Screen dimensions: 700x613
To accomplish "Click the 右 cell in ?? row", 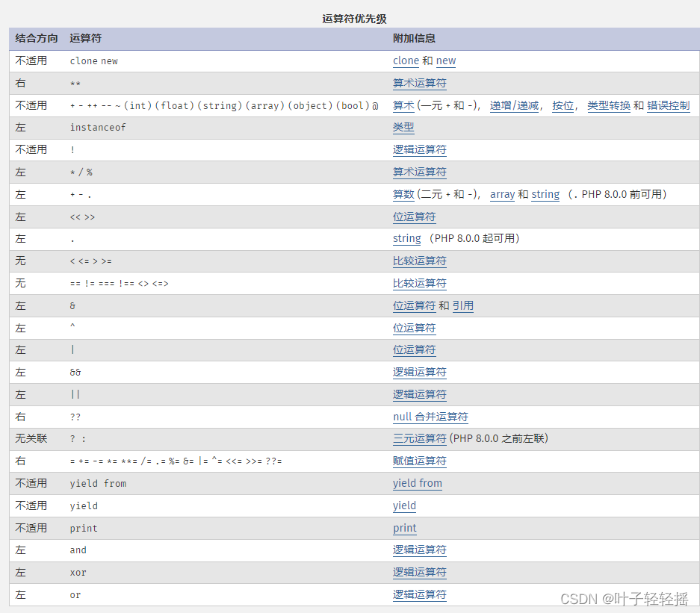I will [x=20, y=417].
